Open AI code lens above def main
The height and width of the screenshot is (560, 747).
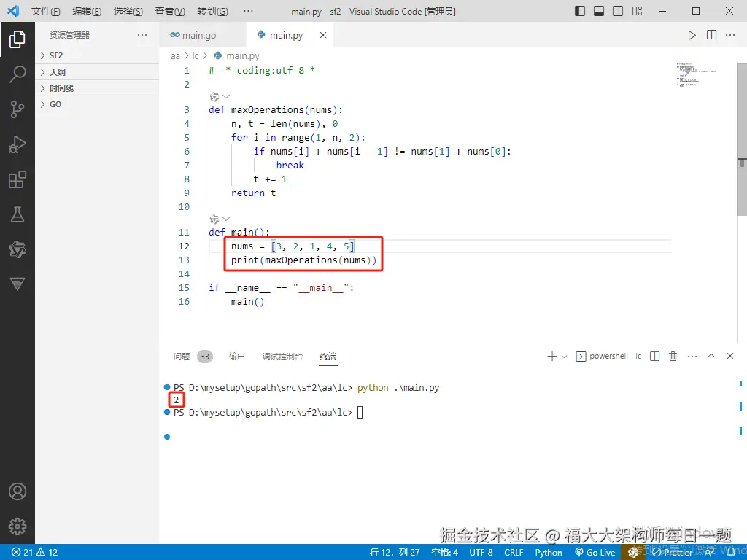click(219, 219)
